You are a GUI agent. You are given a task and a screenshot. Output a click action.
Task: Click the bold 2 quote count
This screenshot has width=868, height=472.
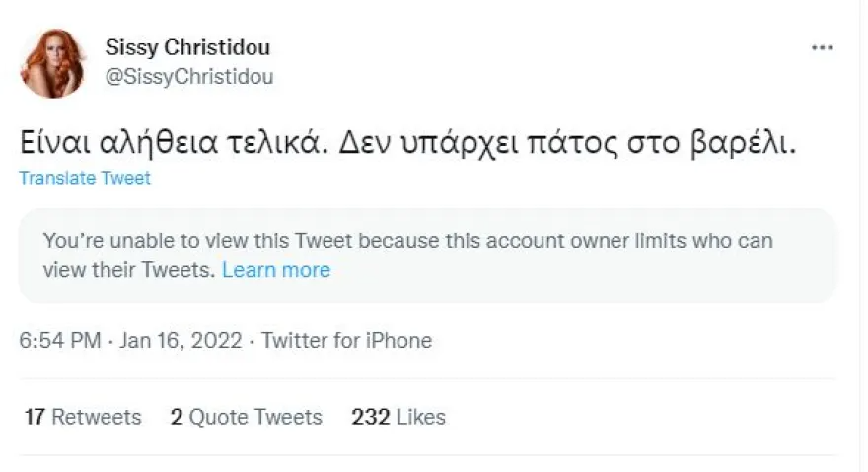177,418
